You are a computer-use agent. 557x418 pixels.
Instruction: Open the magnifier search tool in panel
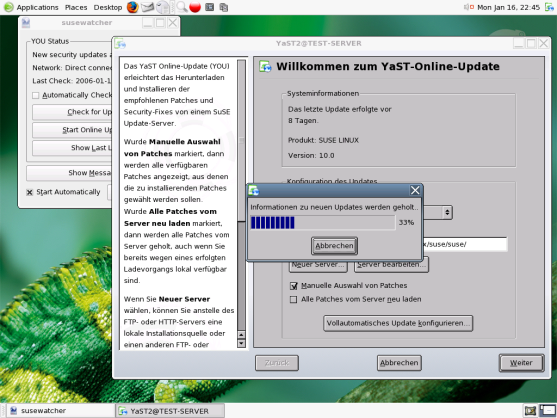[x=182, y=7]
